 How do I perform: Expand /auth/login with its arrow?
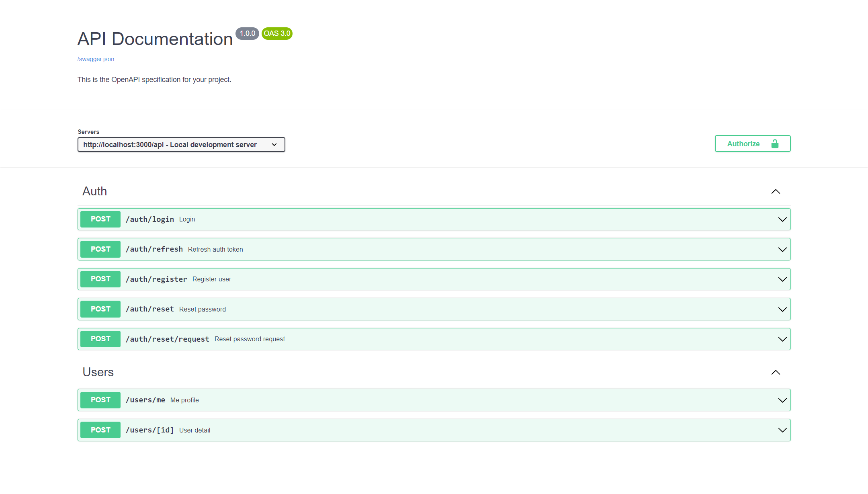coord(782,219)
